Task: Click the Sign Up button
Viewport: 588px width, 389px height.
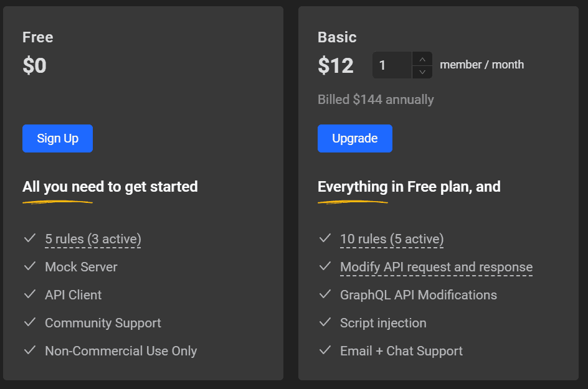Action: [x=57, y=138]
